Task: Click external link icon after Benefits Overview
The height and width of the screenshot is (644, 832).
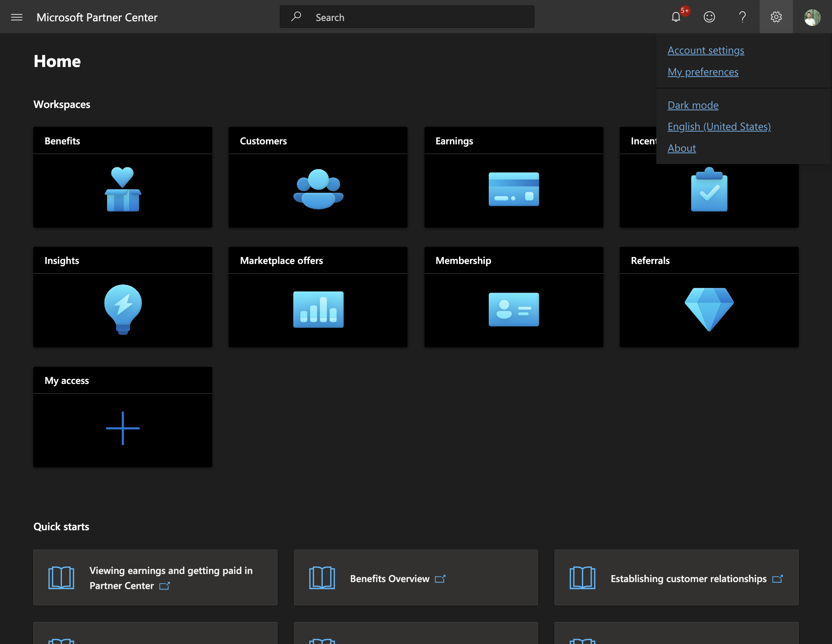Action: click(x=440, y=579)
